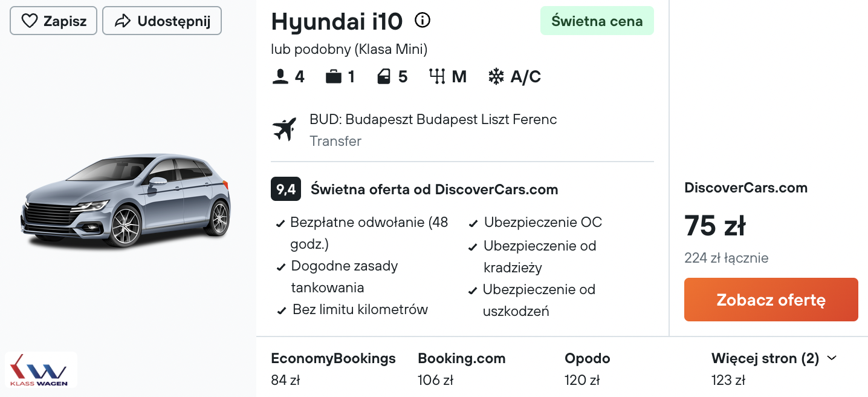Click the chevron next to Więcej stron
Image resolution: width=868 pixels, height=397 pixels.
[832, 358]
